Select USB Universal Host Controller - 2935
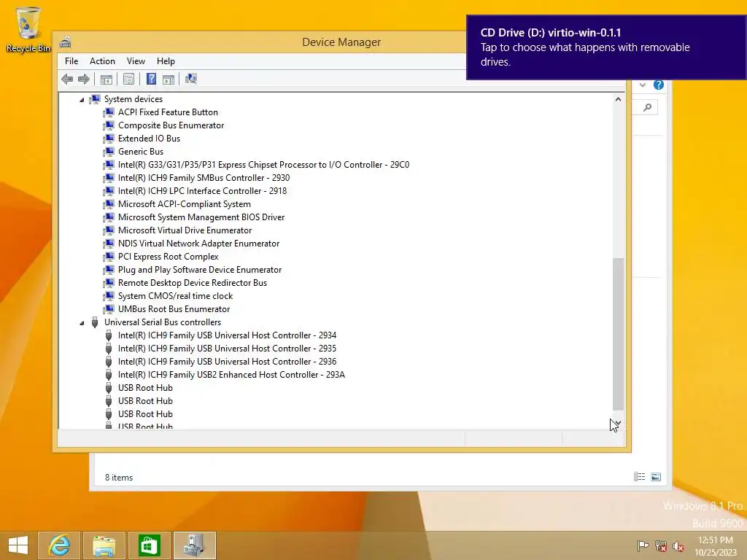The width and height of the screenshot is (747, 560). [228, 349]
